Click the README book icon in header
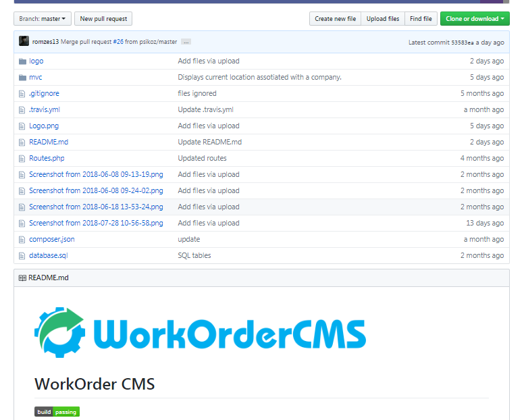 tap(22, 278)
